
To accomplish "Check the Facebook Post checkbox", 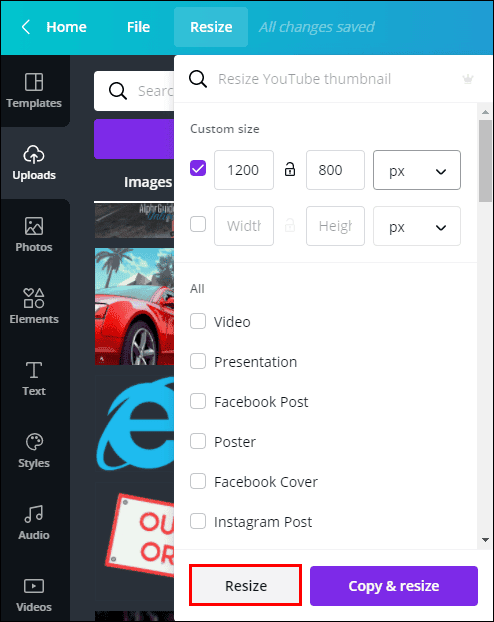I will point(198,401).
